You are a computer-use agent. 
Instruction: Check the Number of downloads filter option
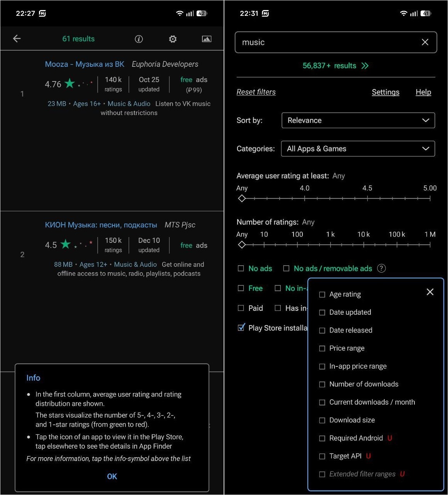[x=322, y=384]
